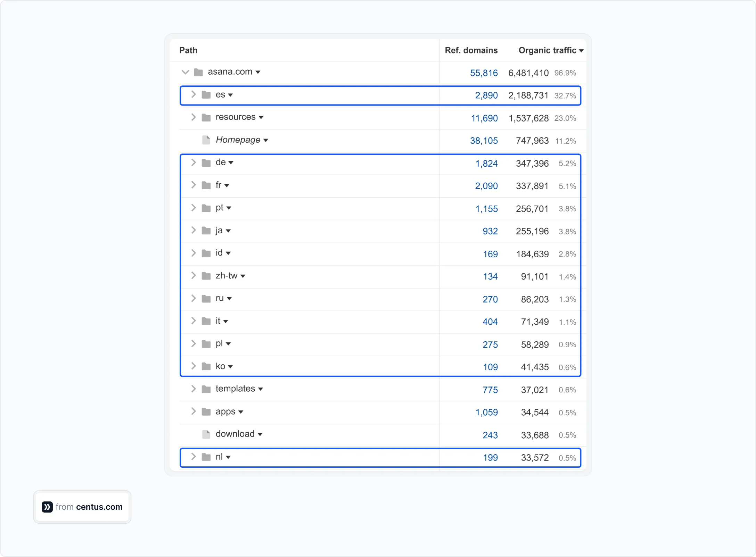
Task: Open the 55,816 referring domains link
Action: click(x=484, y=73)
